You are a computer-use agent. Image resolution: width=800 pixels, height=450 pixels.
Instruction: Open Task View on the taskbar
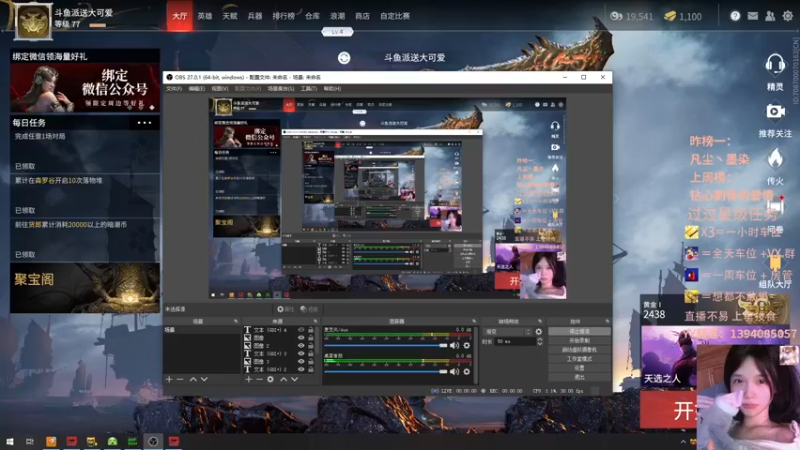(30, 441)
